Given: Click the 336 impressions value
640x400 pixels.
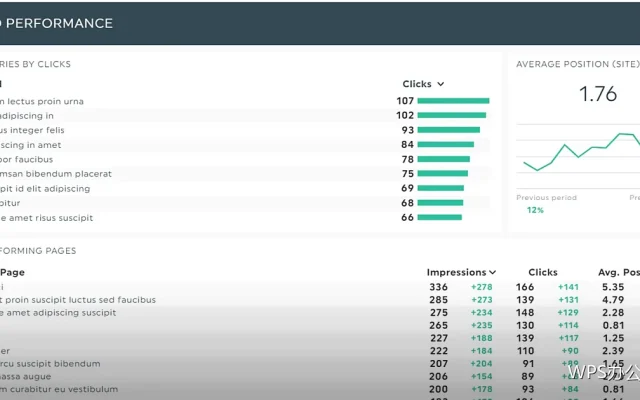Looking at the screenshot, I should click(x=438, y=287).
